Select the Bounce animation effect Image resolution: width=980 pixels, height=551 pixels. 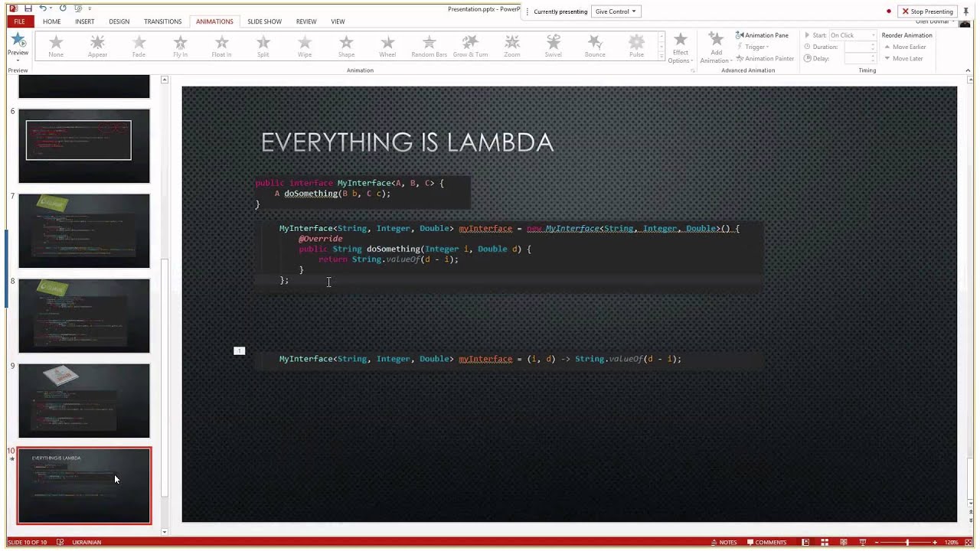(x=595, y=46)
